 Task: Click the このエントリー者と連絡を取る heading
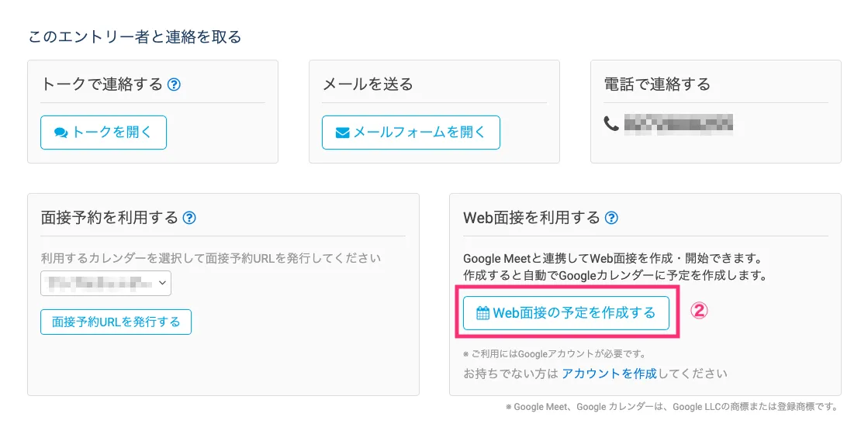tap(134, 36)
